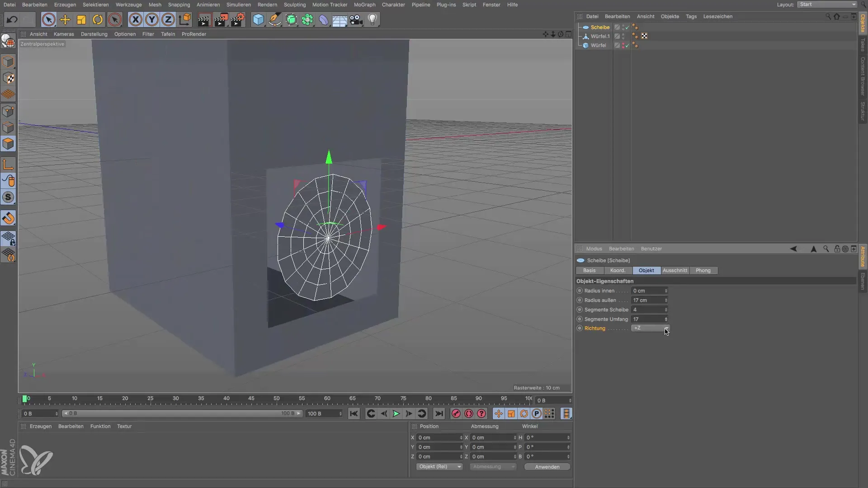Open the deformer bend icon
Image resolution: width=868 pixels, height=488 pixels.
point(324,19)
